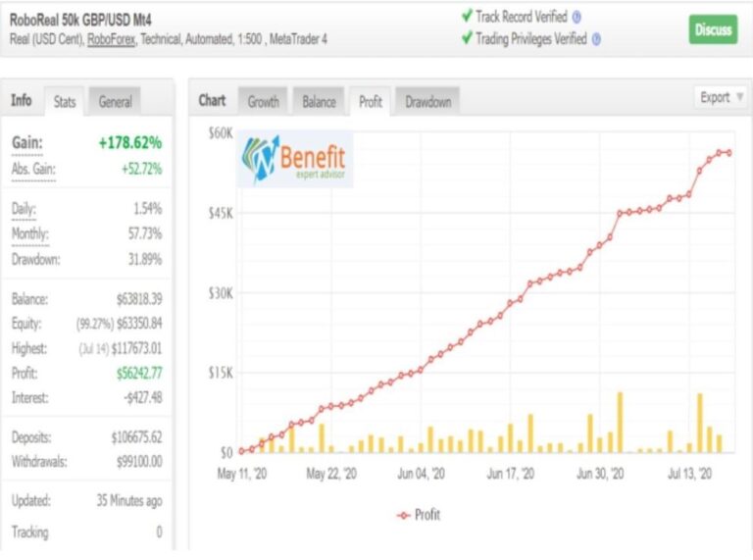Click the last data point on the profit line
The image size is (753, 560).
point(728,153)
